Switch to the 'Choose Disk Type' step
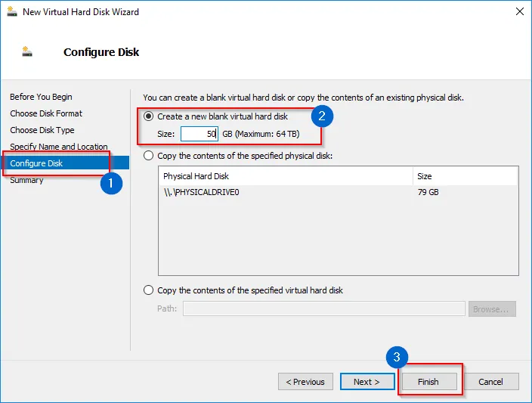This screenshot has width=532, height=403. (42, 130)
